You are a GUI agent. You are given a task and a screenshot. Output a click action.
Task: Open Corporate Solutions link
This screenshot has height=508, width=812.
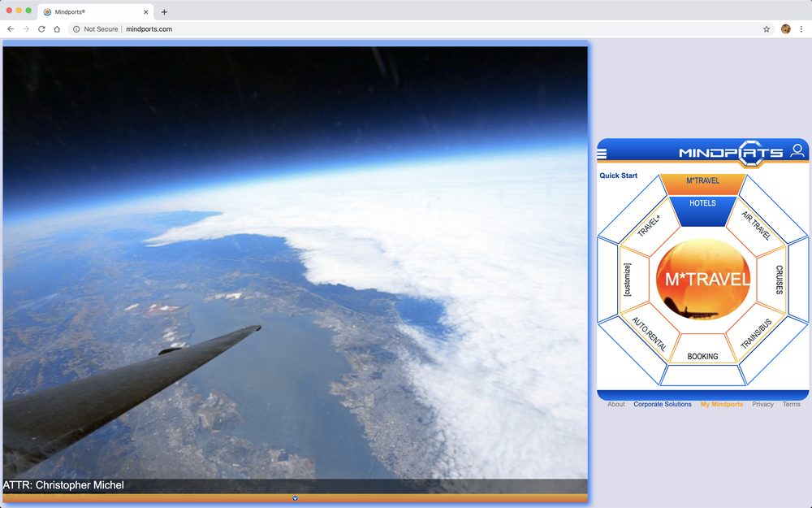[x=663, y=404]
